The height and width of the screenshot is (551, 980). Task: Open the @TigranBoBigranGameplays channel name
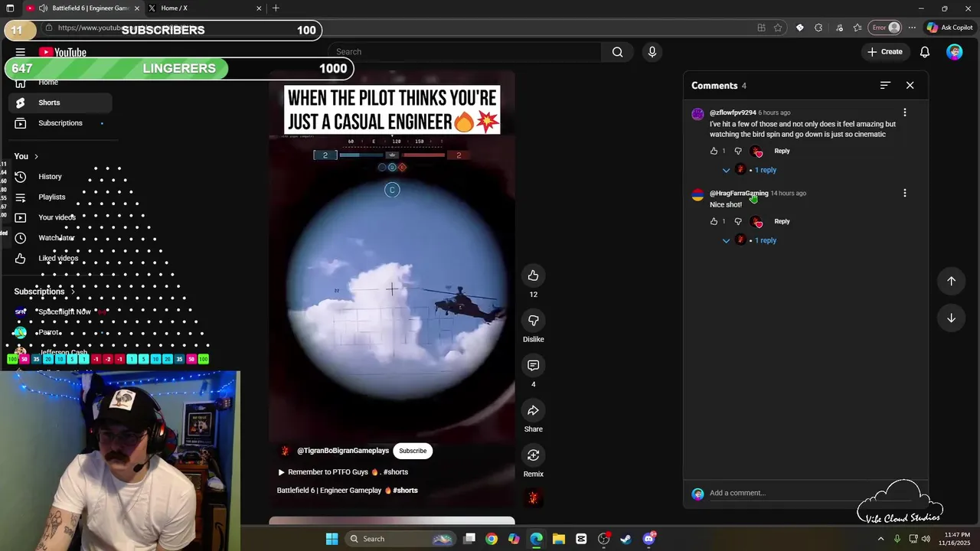343,451
